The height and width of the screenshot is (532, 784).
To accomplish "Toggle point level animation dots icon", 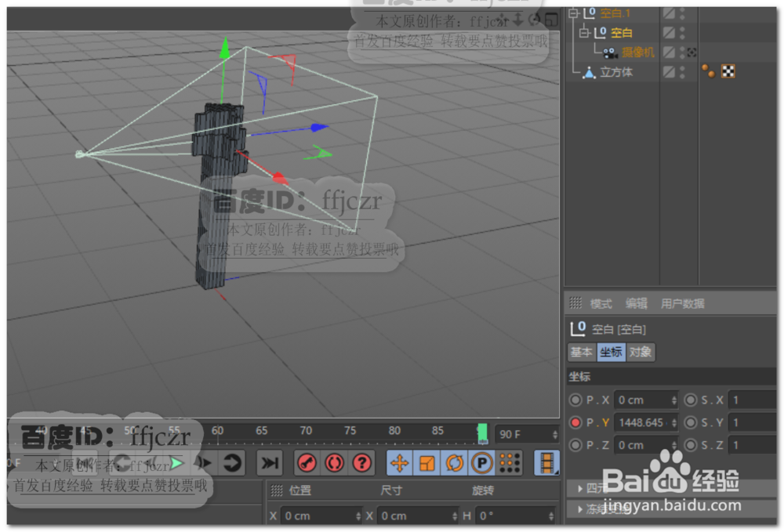I will (510, 463).
